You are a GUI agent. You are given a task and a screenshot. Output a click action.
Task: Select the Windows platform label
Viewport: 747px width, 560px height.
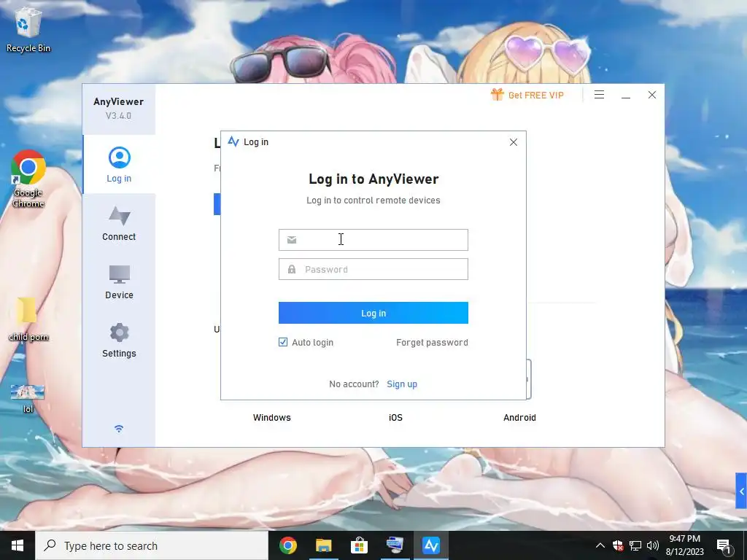point(272,418)
